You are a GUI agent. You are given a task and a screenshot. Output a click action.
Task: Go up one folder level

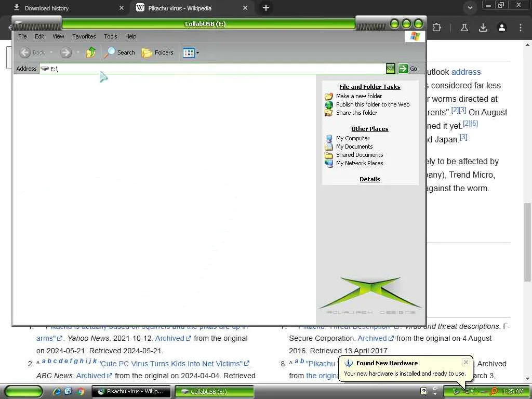pyautogui.click(x=90, y=52)
